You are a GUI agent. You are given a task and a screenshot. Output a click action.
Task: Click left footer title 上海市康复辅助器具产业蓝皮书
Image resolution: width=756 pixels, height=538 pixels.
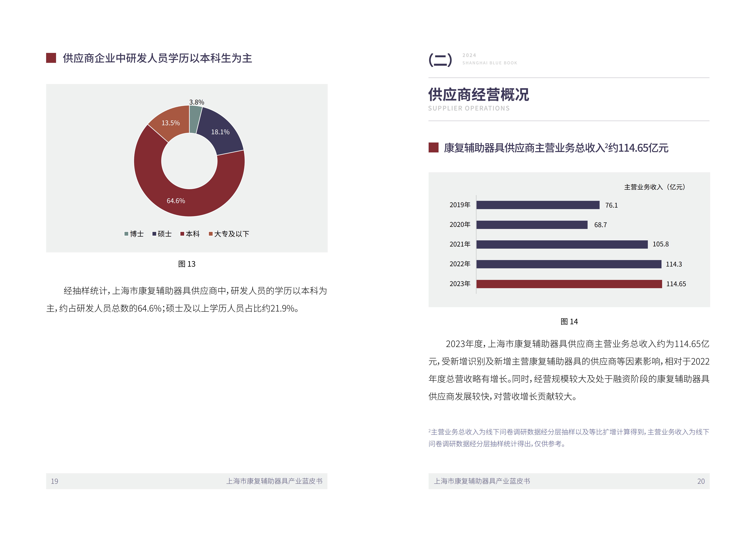point(274,481)
